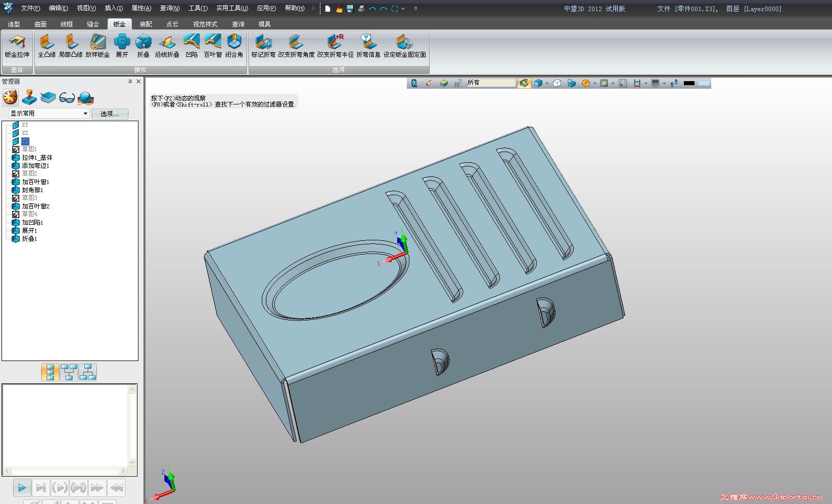The image size is (832, 504).
Task: Click the 全凸缘 full flange tool
Action: click(x=47, y=47)
